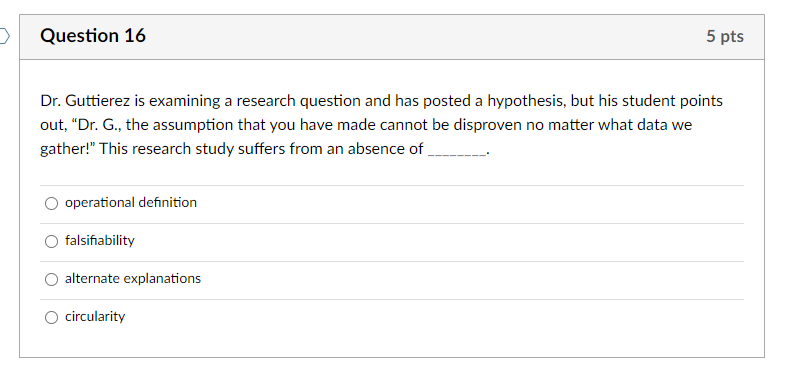Click the 5 pts point value
The image size is (786, 380).
(x=725, y=36)
